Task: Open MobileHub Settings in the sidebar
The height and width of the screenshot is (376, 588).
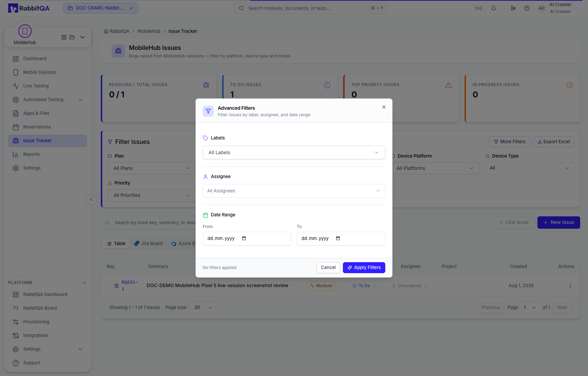Action: pos(48,168)
